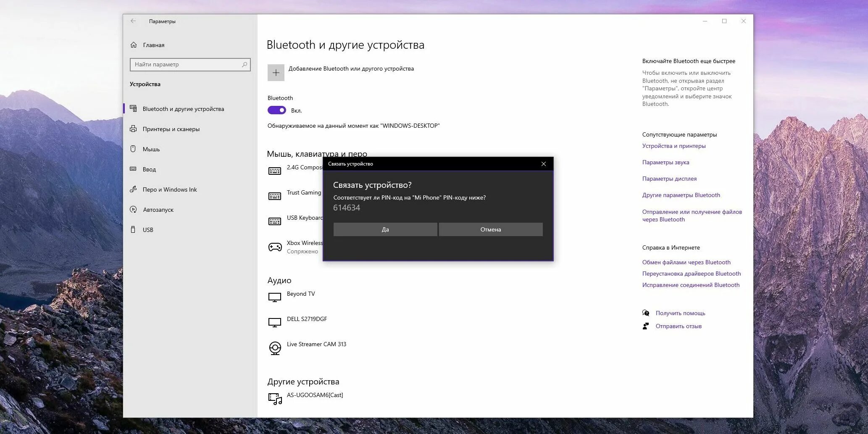Image resolution: width=868 pixels, height=434 pixels.
Task: Open Другие параметры Bluetooth link
Action: tap(681, 195)
